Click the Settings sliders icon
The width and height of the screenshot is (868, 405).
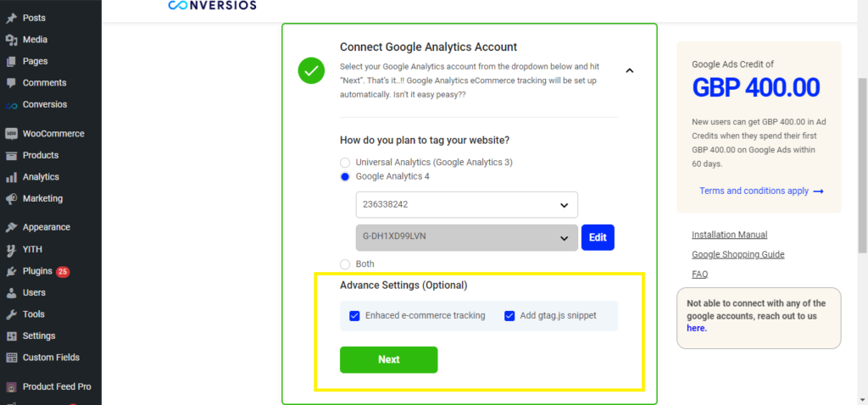tap(11, 336)
